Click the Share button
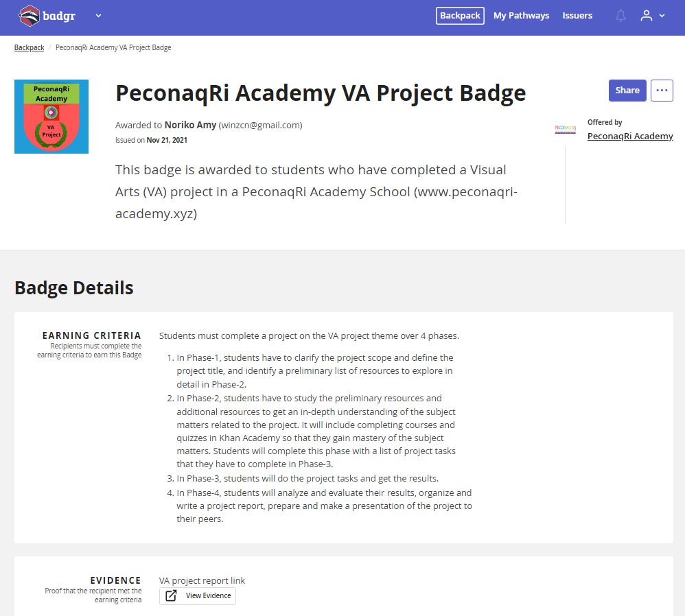 tap(627, 91)
